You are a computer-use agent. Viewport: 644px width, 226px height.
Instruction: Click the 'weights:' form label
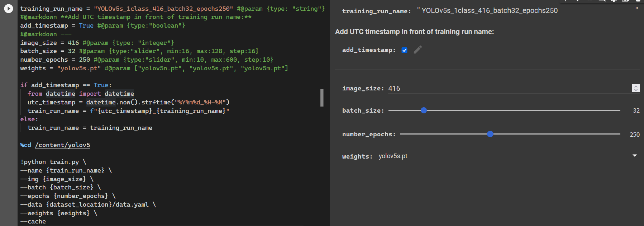point(357,156)
